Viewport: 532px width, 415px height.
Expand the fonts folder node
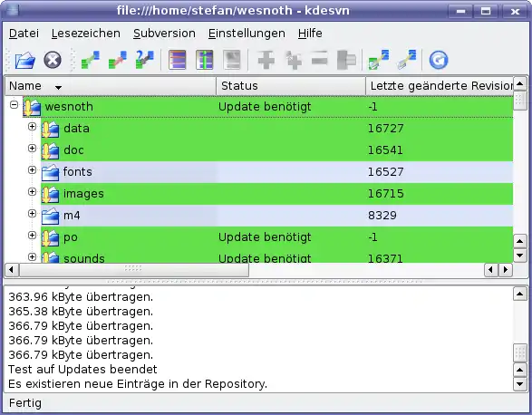[32, 169]
